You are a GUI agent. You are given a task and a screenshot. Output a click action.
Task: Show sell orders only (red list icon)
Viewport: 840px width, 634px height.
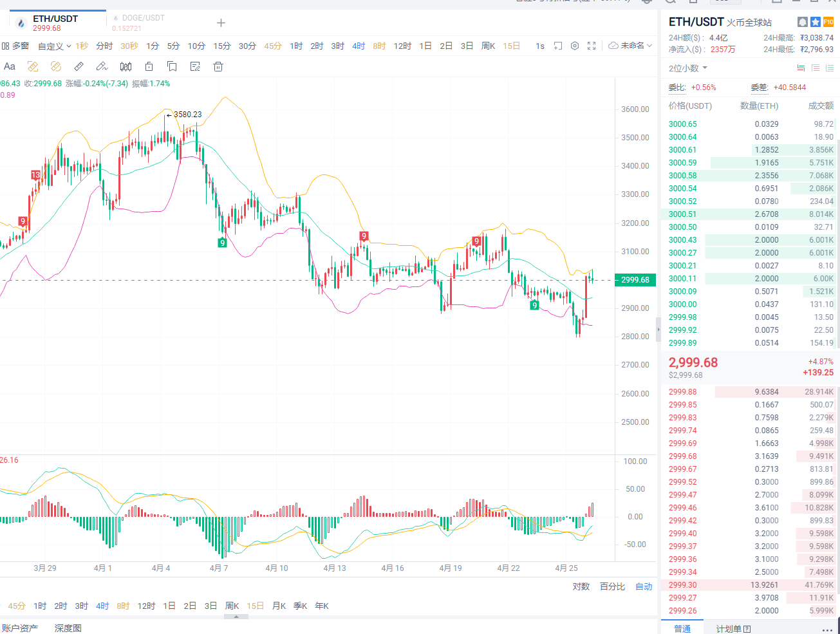click(x=816, y=68)
